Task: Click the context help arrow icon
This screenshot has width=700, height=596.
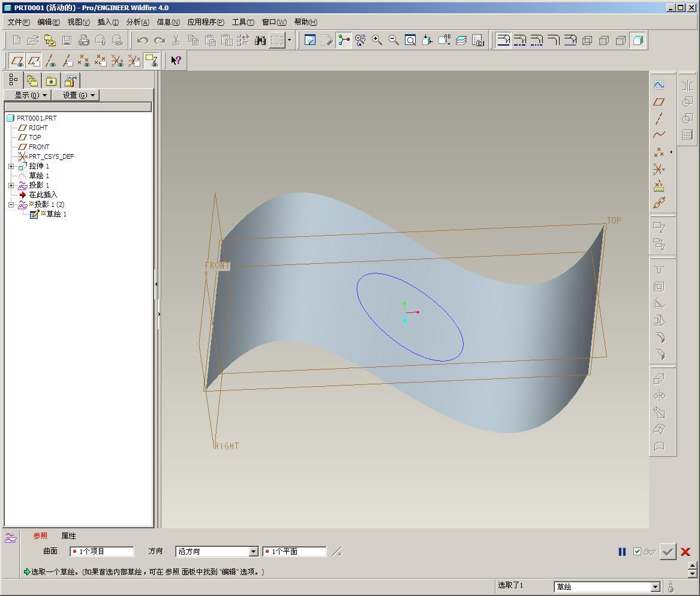Action: coord(176,61)
